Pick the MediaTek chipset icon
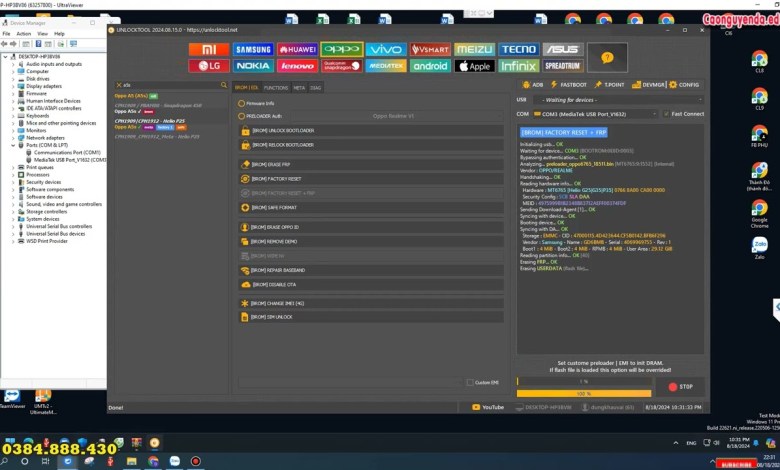Image resolution: width=780 pixels, height=470 pixels. [386, 66]
